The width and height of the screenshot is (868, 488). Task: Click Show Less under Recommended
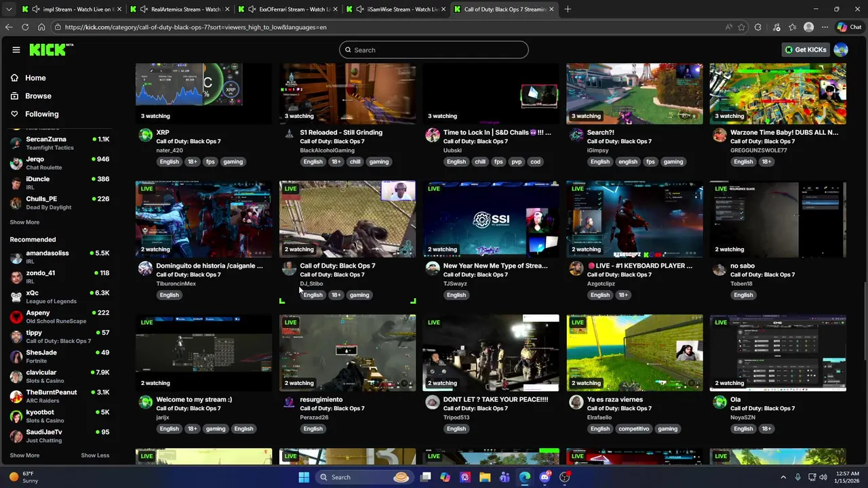[x=95, y=455]
